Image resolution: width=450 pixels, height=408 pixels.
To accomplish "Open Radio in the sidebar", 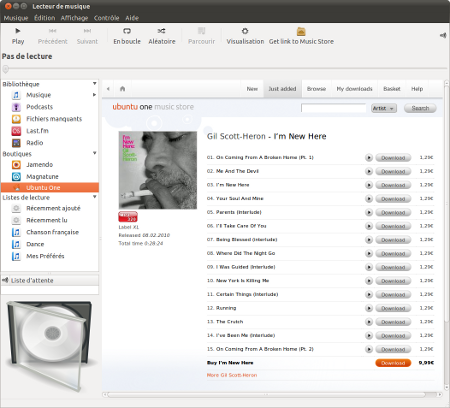I will click(x=50, y=143).
